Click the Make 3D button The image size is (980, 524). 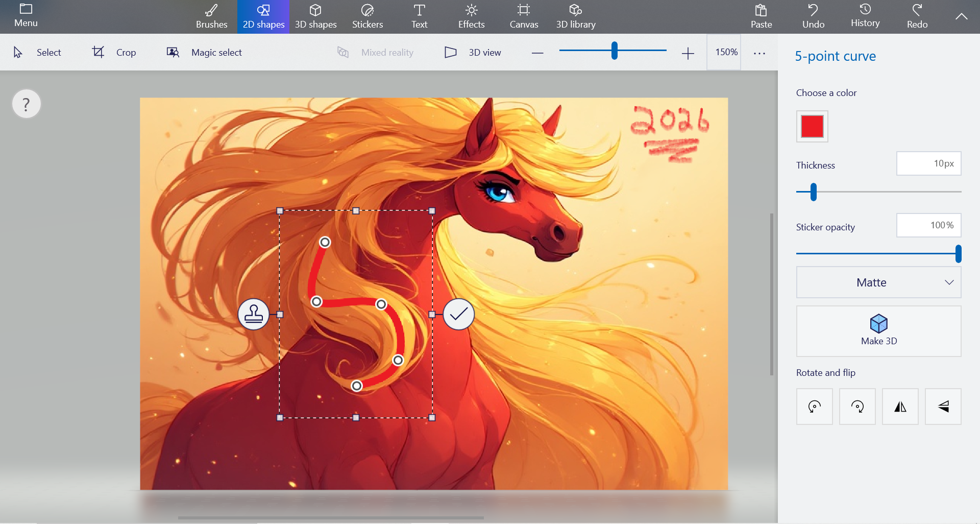click(x=878, y=331)
